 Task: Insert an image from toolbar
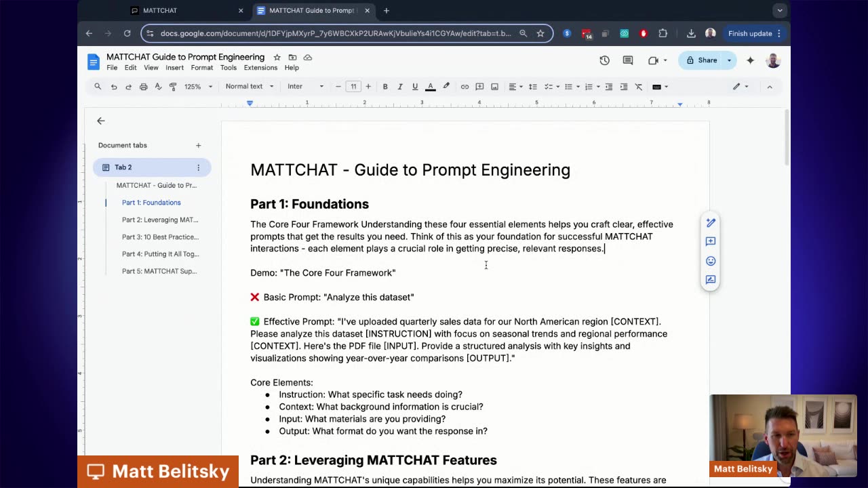494,87
